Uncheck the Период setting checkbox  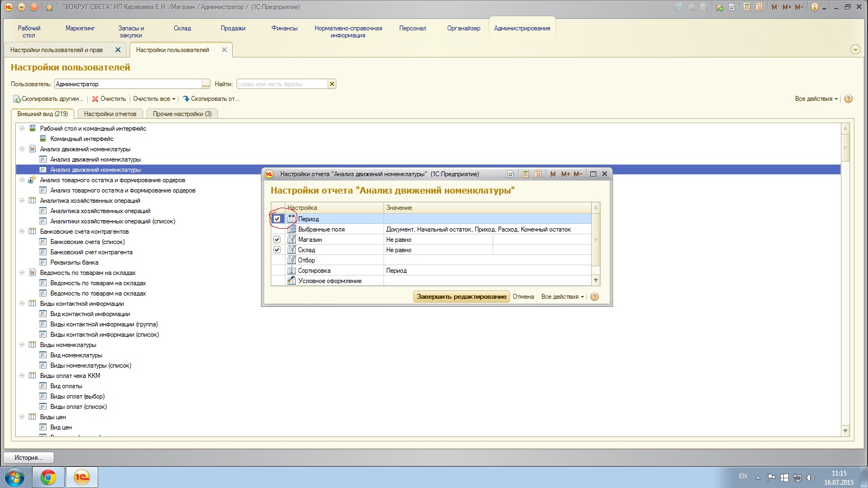point(277,219)
